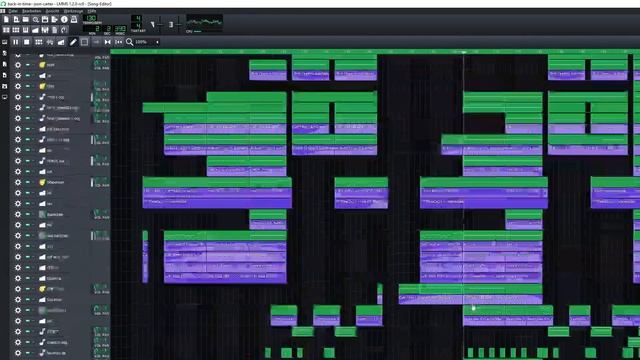Screen dimensions: 640x360
Task: Select the edit mode selection tool
Action: pos(84,42)
